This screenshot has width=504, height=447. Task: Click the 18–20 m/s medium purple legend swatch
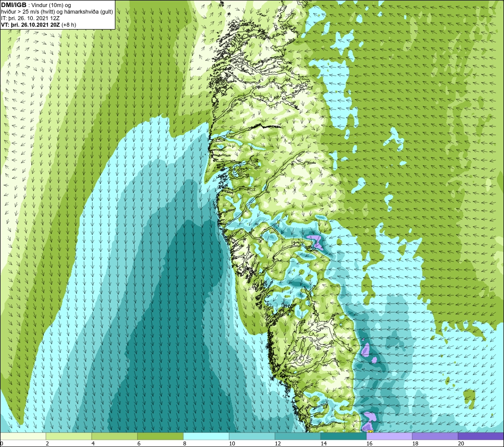(x=435, y=436)
